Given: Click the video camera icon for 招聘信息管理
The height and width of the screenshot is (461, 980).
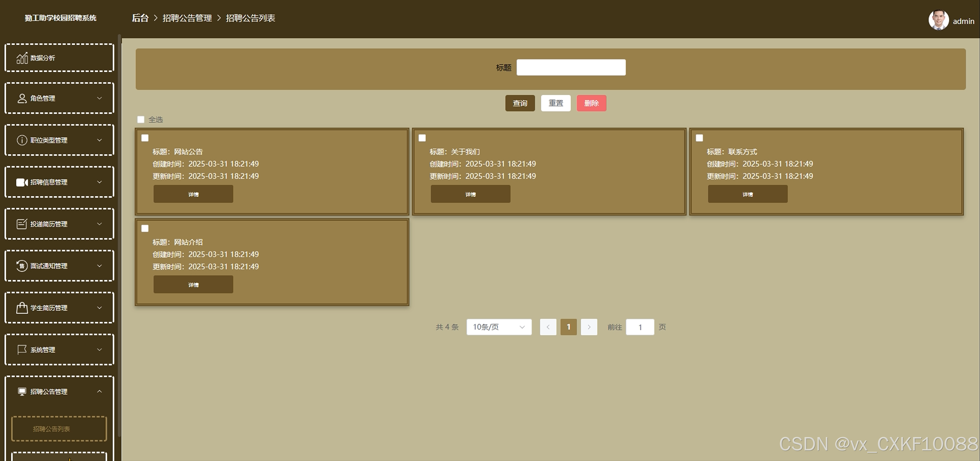Looking at the screenshot, I should (x=22, y=182).
